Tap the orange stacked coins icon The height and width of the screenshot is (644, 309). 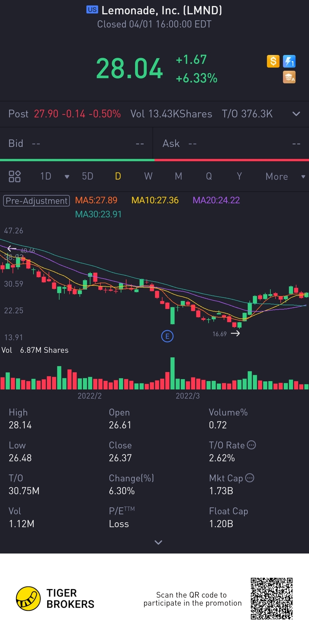click(289, 77)
